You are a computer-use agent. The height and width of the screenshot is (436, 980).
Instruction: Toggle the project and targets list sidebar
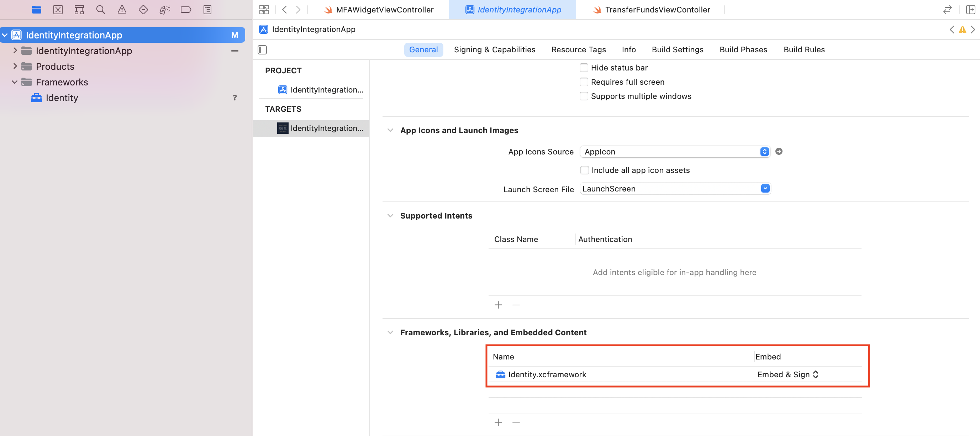click(x=262, y=49)
